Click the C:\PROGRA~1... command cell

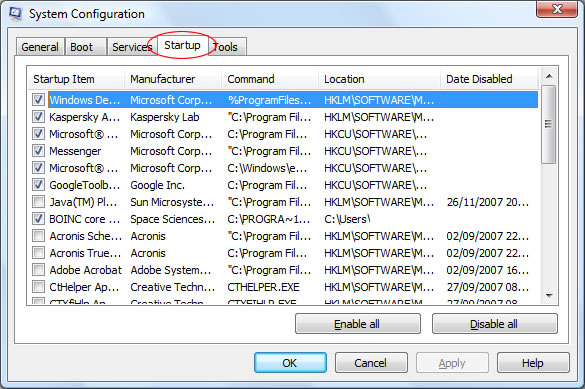tap(269, 219)
